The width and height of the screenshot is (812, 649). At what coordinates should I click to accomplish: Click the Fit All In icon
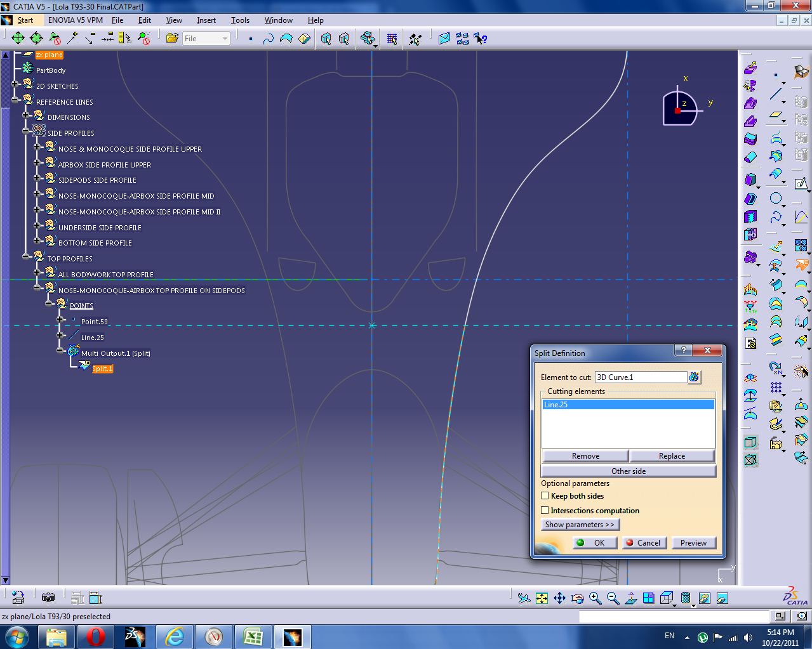point(542,598)
